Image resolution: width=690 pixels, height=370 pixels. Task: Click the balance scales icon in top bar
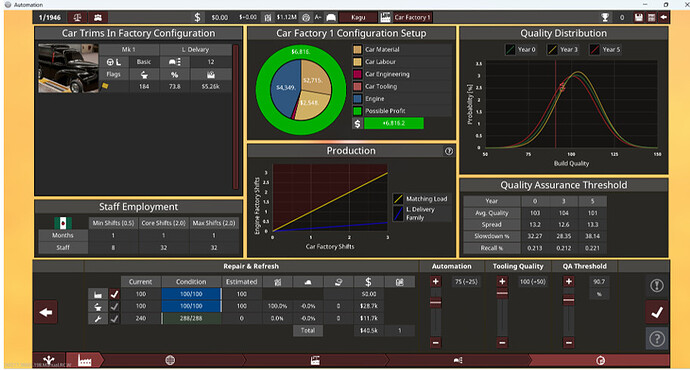[x=77, y=17]
